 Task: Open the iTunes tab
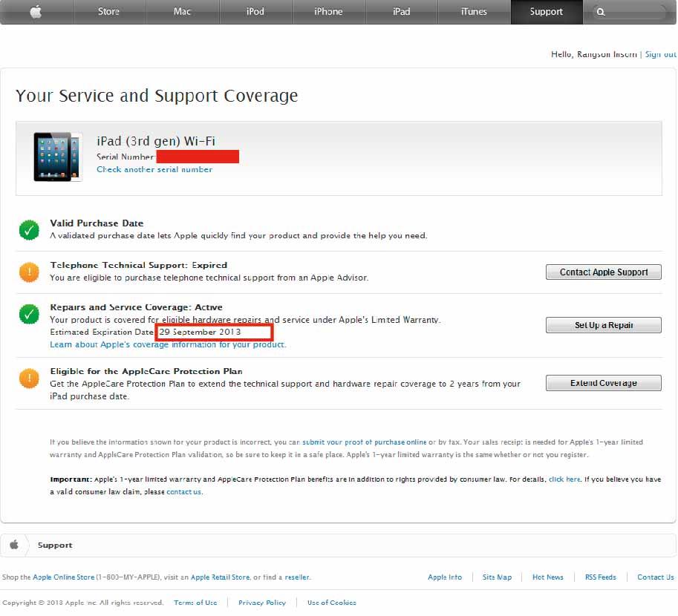click(474, 12)
